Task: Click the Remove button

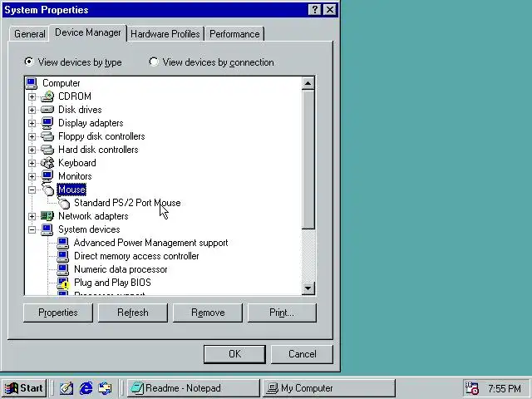Action: [208, 313]
